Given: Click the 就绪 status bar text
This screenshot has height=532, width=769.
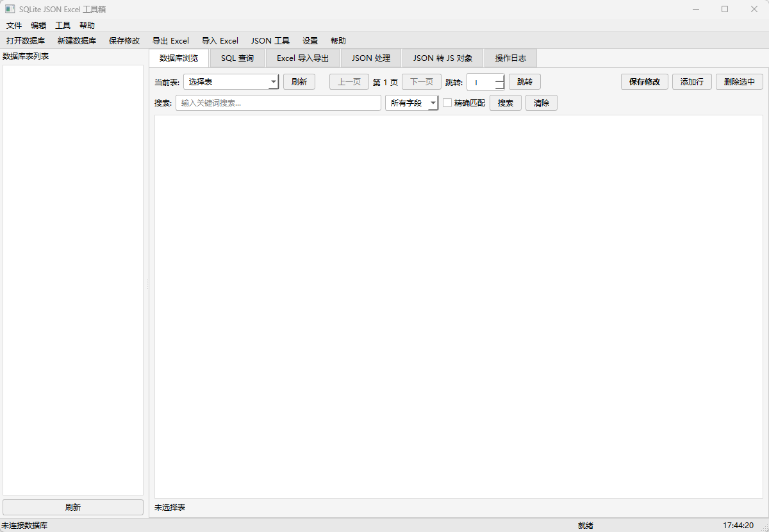Looking at the screenshot, I should (x=586, y=526).
